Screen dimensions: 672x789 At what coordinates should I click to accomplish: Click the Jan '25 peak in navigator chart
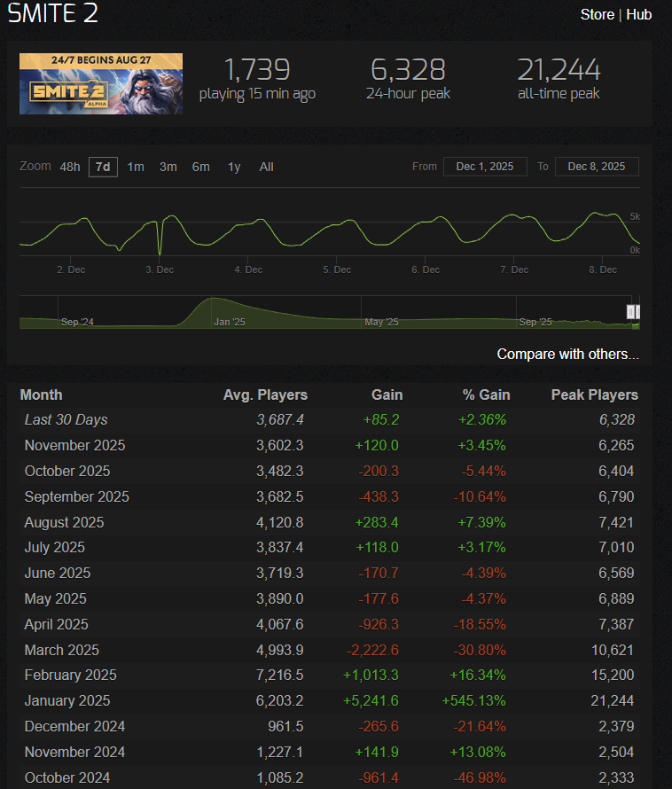tap(213, 300)
